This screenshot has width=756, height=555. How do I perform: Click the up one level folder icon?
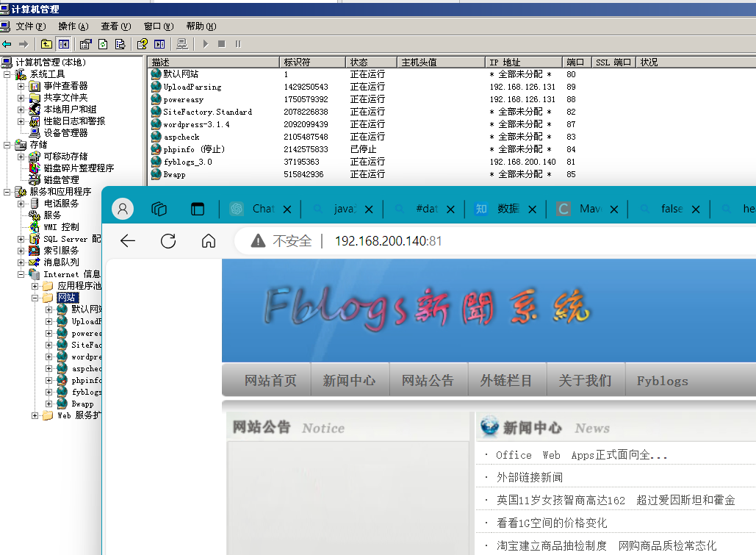point(46,44)
